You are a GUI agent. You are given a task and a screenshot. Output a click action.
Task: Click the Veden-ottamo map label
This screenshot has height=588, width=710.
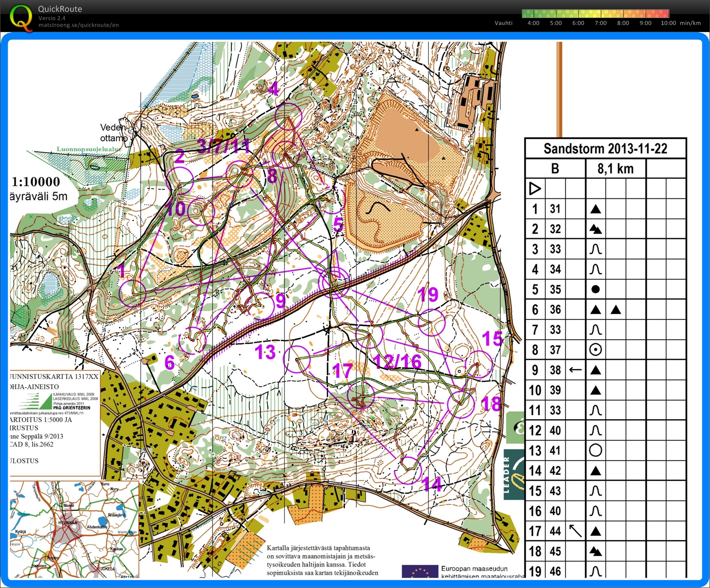tap(114, 133)
